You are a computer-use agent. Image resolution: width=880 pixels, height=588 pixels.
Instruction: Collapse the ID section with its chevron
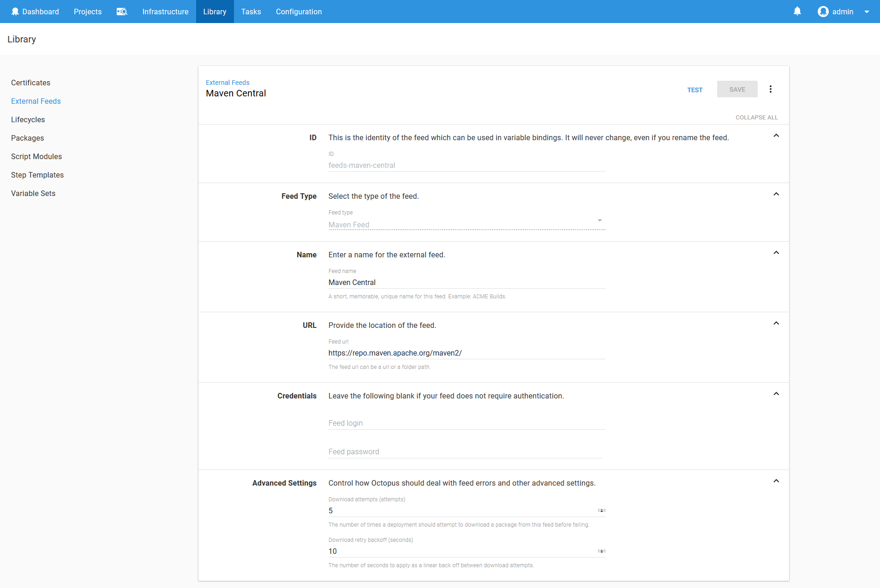pyautogui.click(x=776, y=135)
